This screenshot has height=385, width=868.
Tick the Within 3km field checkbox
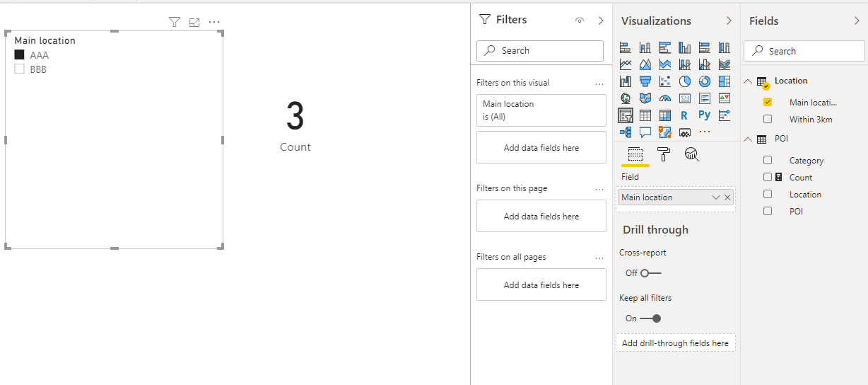(x=768, y=119)
